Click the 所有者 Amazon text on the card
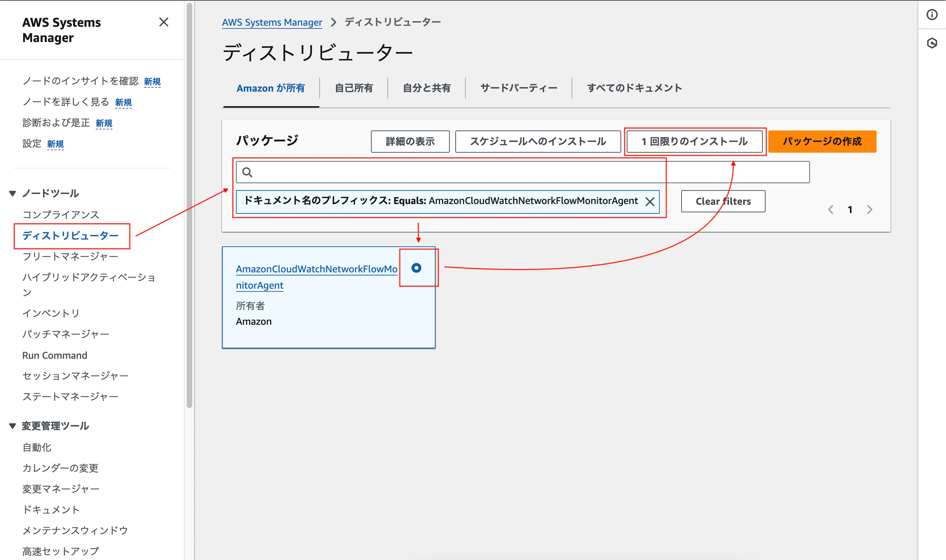946x560 pixels. pos(254,314)
